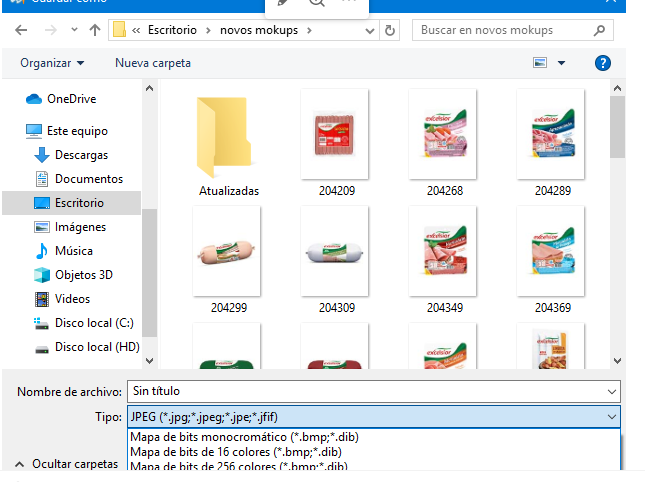
Task: Select image file 204369
Action: (552, 261)
